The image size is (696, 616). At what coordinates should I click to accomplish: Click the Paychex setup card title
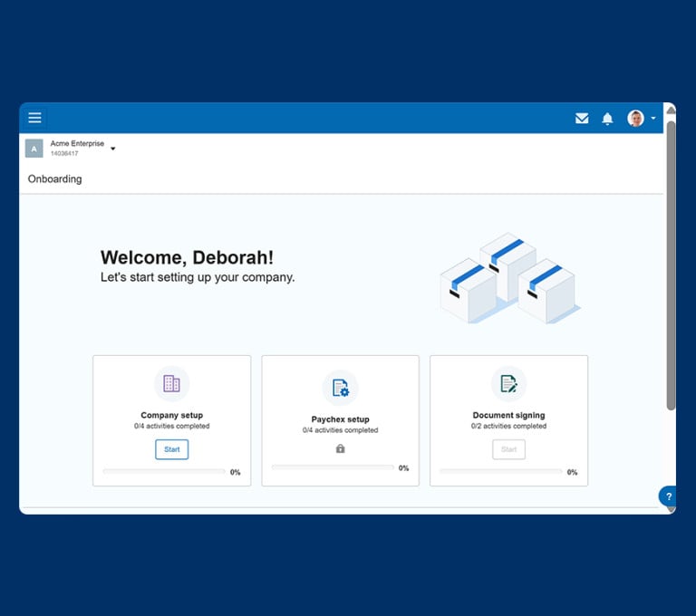pyautogui.click(x=340, y=419)
